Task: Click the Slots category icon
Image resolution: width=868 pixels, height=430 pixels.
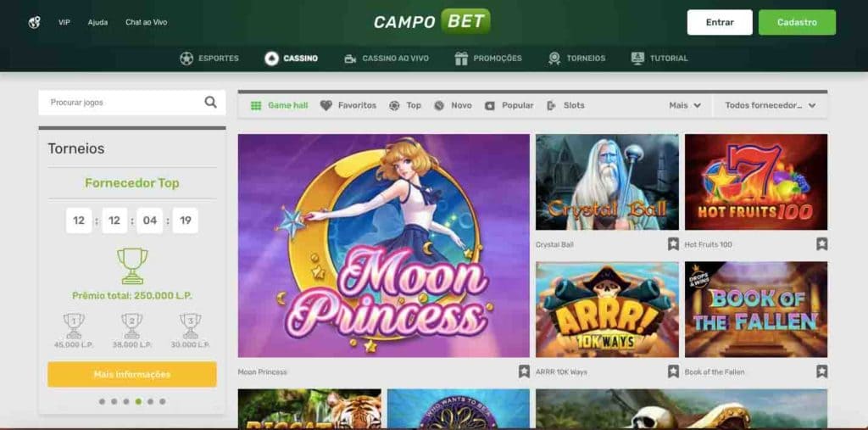Action: click(551, 105)
